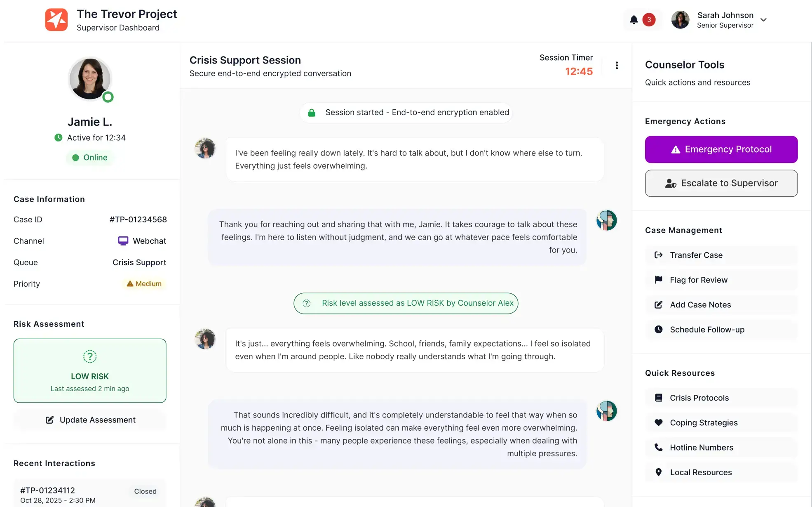Click the Transfer Case arrow icon
Image resolution: width=812 pixels, height=507 pixels.
658,255
